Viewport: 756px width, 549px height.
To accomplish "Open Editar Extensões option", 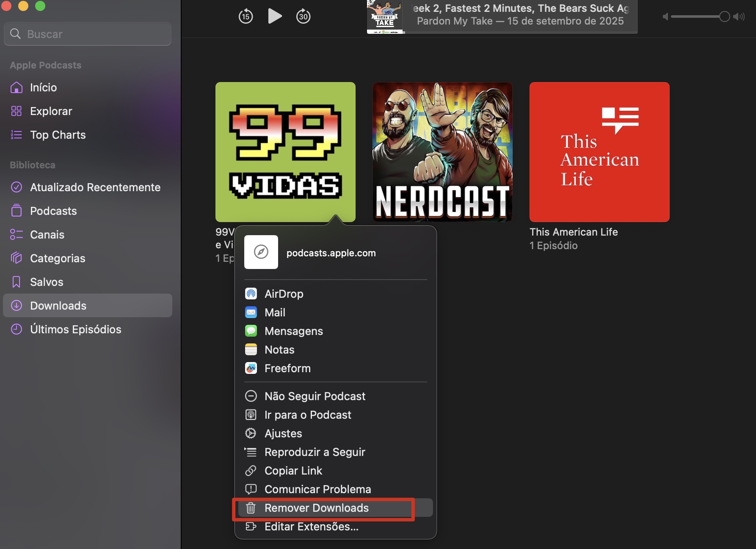I will click(311, 527).
